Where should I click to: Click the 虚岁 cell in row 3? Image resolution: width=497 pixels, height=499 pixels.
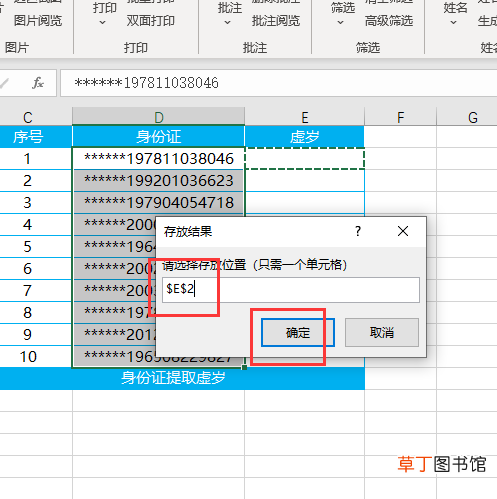(x=305, y=203)
